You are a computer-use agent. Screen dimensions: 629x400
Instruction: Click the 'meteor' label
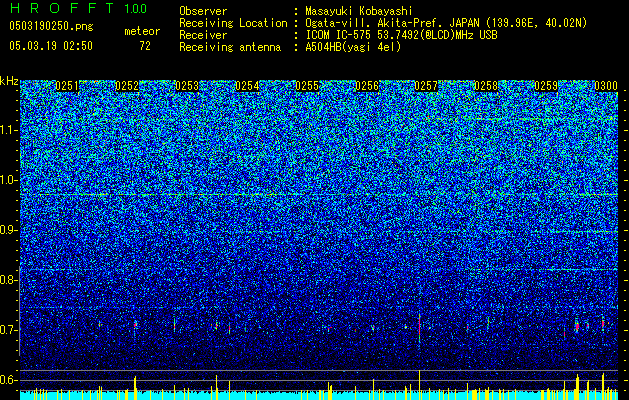click(x=142, y=31)
